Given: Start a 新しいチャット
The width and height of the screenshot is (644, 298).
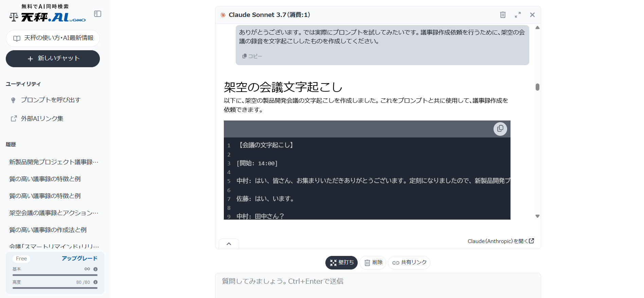Looking at the screenshot, I should coord(53,59).
